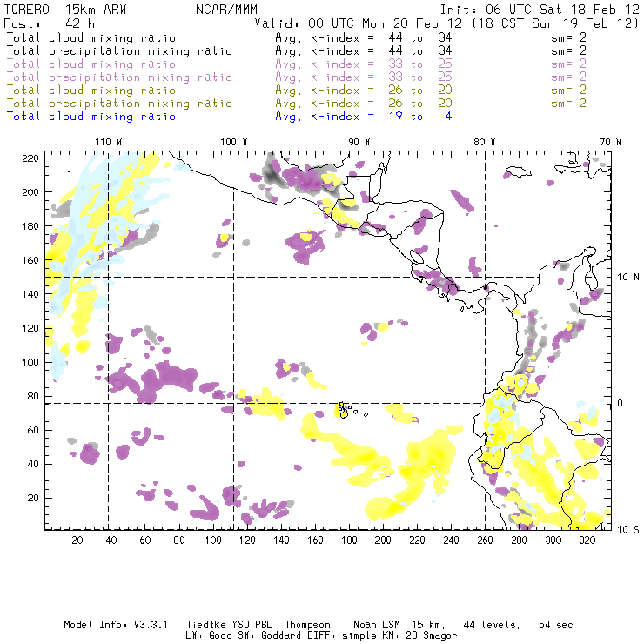
Task: Click the x-axis tick label '240'
Action: (x=451, y=540)
